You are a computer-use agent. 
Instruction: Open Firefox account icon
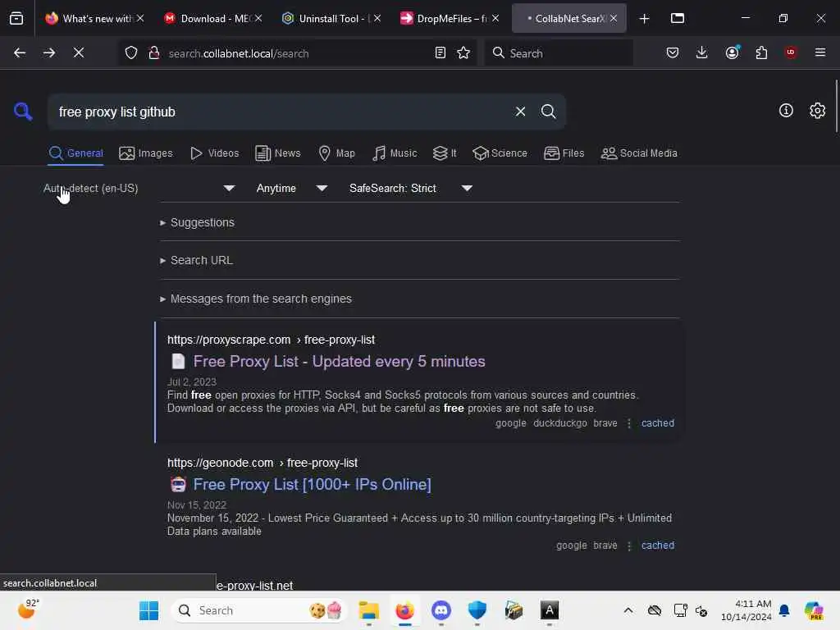(x=732, y=52)
